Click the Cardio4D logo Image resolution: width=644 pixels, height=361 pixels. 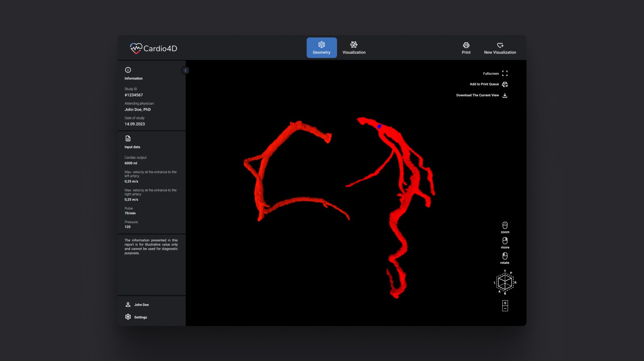pos(153,48)
